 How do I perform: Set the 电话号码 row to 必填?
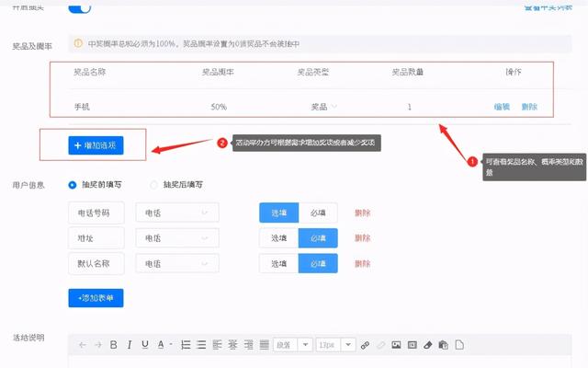click(318, 213)
